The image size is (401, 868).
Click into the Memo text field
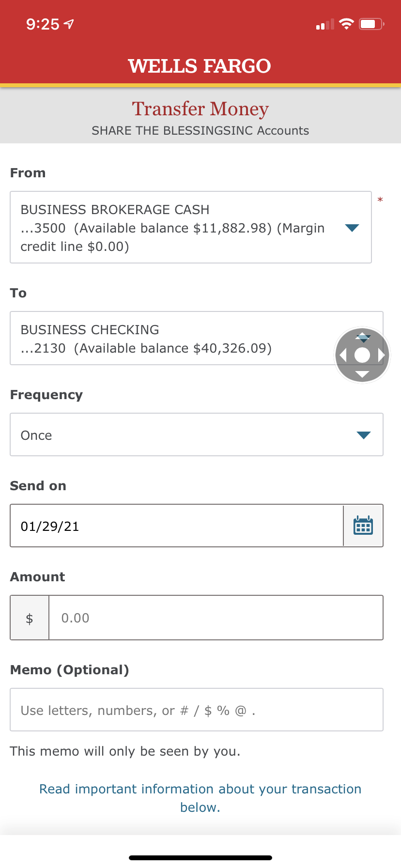click(196, 710)
